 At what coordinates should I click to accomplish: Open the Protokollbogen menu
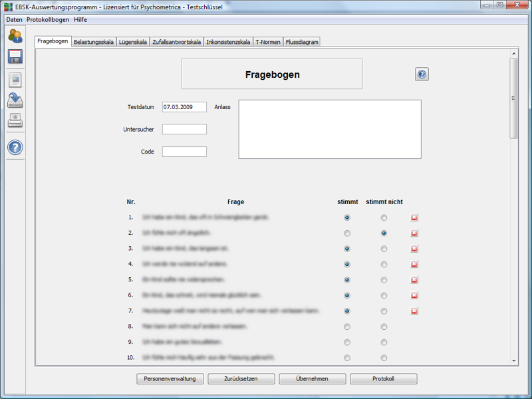click(47, 20)
